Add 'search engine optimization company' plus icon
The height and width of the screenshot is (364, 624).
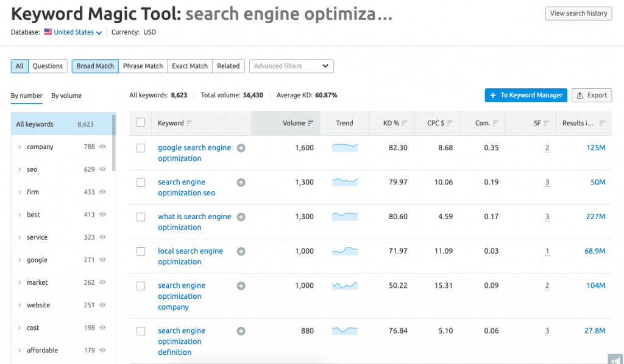[241, 285]
